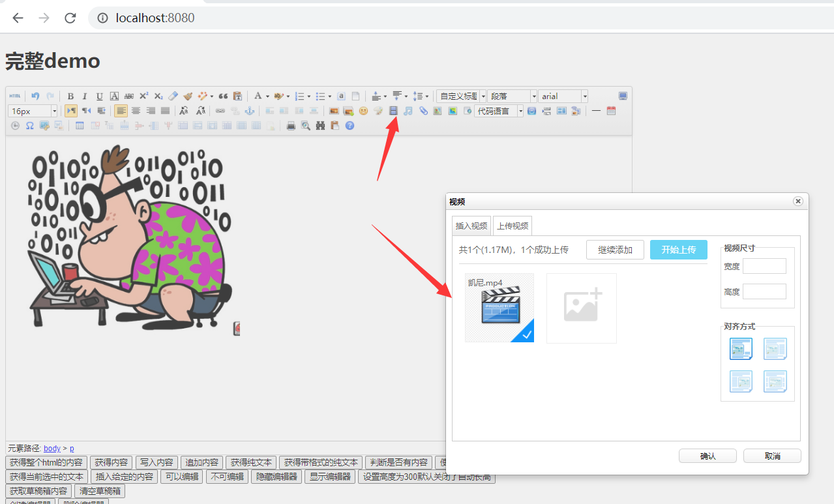Viewport: 834px width, 504px height.
Task: Apply bold formatting
Action: pyautogui.click(x=70, y=96)
